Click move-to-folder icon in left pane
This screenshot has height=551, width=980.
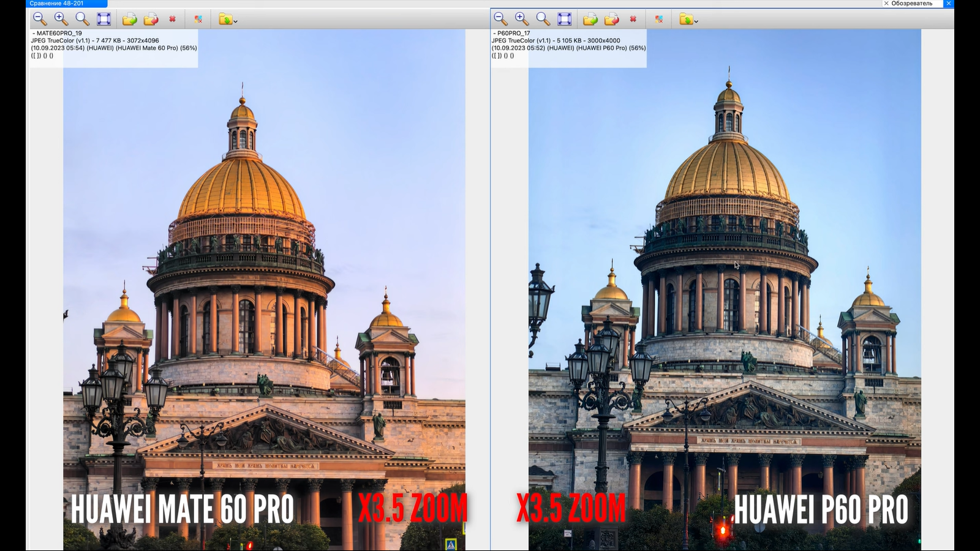coord(151,20)
